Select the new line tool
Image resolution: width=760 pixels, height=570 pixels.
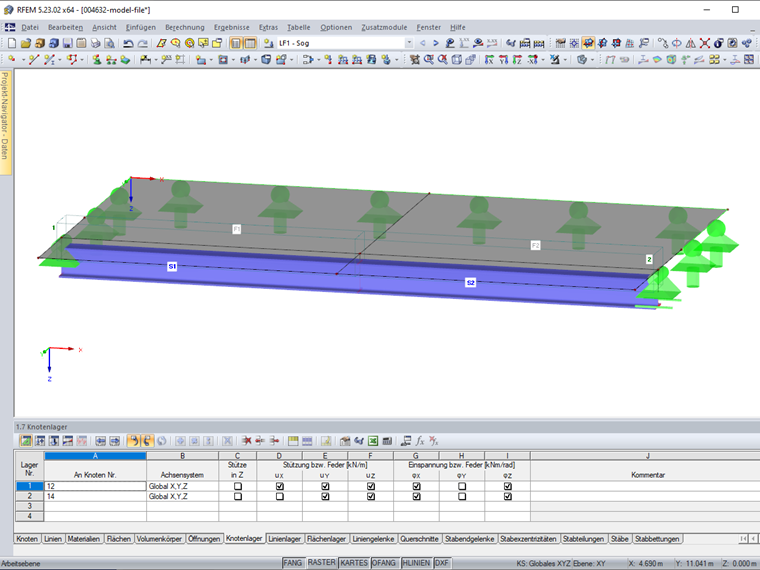click(33, 59)
